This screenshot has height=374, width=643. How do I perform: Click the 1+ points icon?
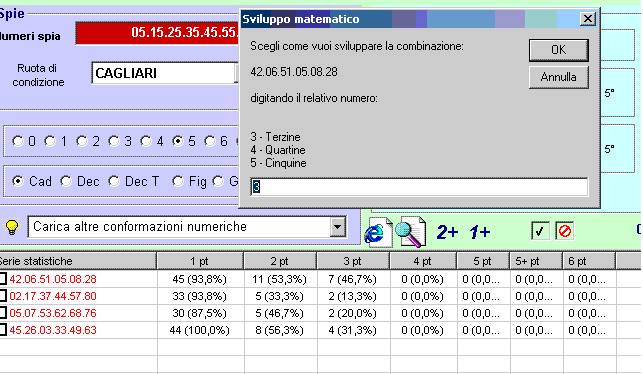(x=479, y=232)
